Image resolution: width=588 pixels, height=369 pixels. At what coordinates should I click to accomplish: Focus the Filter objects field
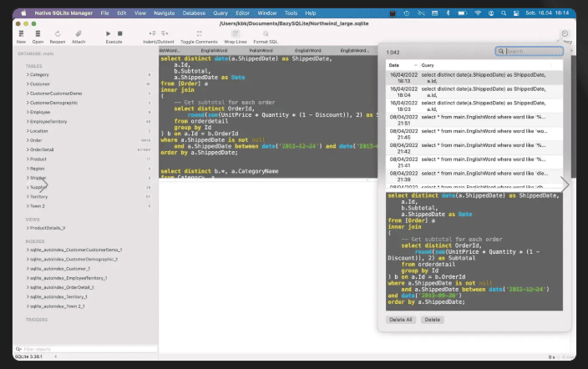point(86,349)
